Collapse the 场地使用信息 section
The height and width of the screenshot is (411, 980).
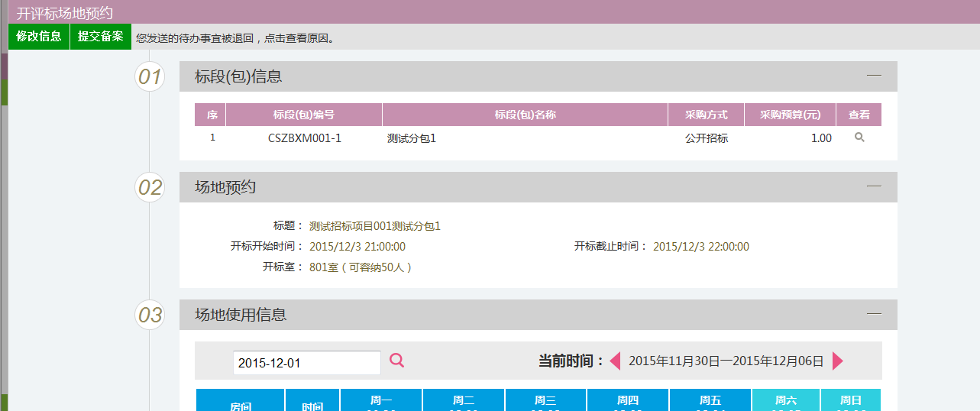tap(874, 314)
